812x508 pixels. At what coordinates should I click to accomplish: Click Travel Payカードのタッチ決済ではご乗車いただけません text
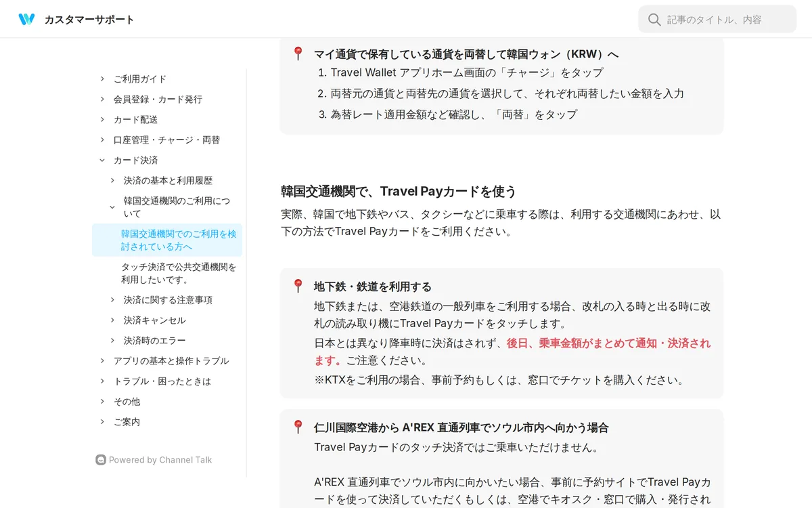[x=457, y=447]
